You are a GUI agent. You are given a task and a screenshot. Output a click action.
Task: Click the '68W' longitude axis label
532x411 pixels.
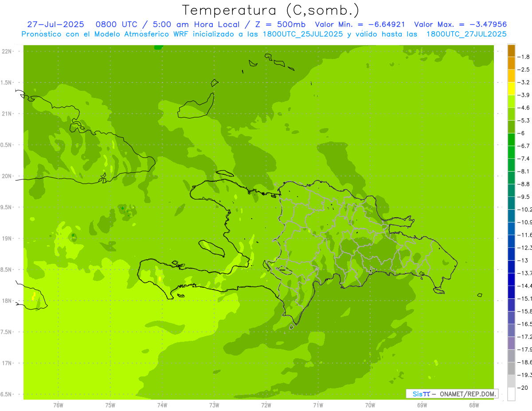474,405
